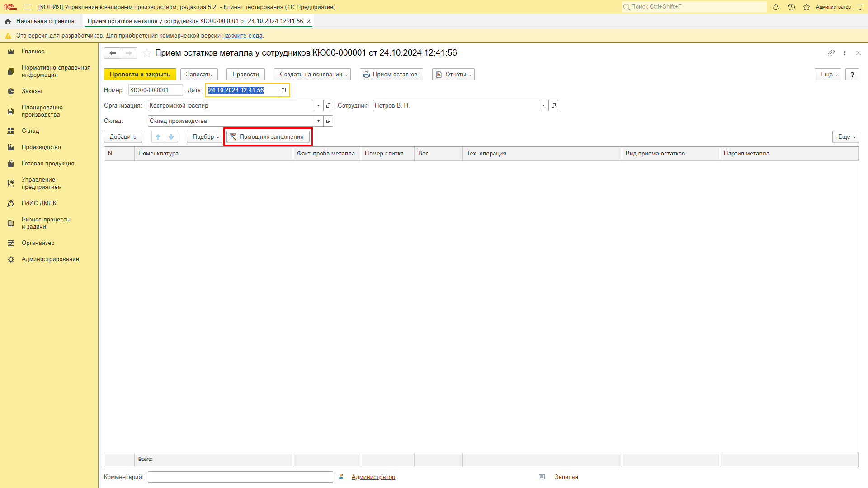Open Администратор user link
868x488 pixels.
373,477
